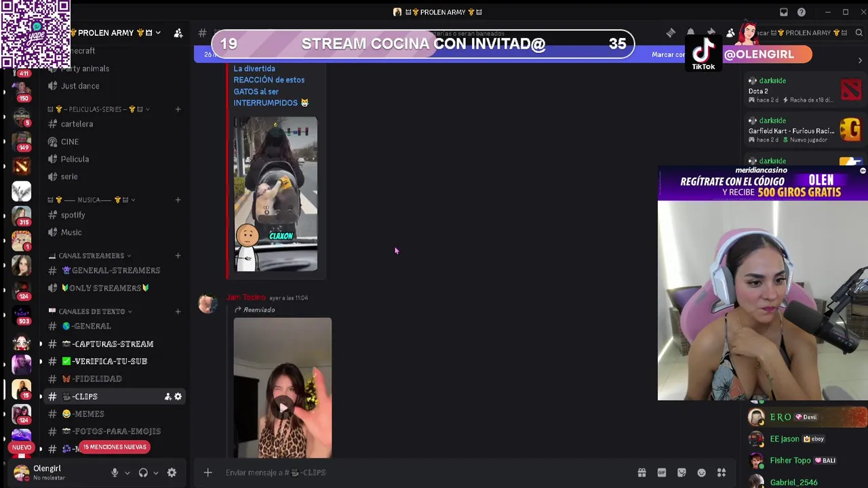Search in the PROLEN ARMY search box
The width and height of the screenshot is (868, 488).
804,33
